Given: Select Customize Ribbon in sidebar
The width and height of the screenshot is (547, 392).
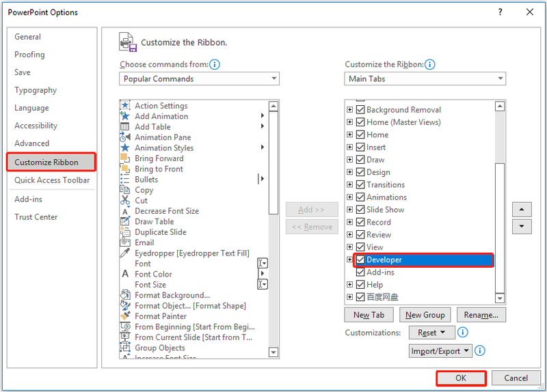Looking at the screenshot, I should click(51, 162).
